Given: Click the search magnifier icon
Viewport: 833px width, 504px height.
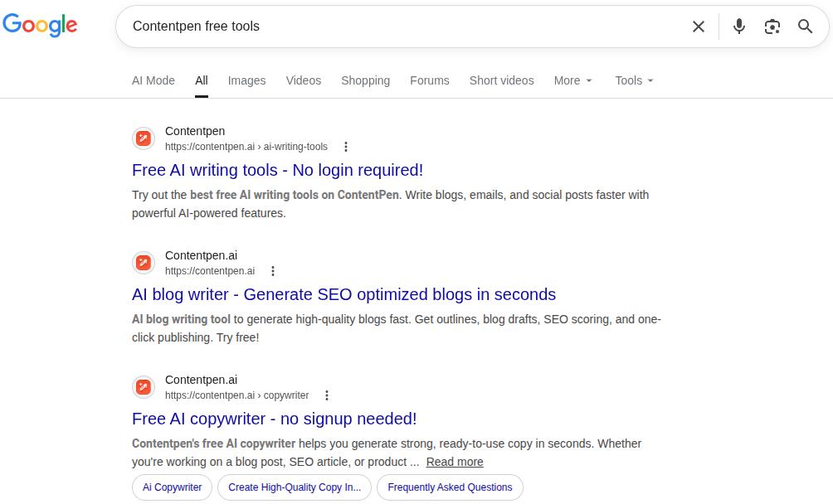Looking at the screenshot, I should 804,26.
